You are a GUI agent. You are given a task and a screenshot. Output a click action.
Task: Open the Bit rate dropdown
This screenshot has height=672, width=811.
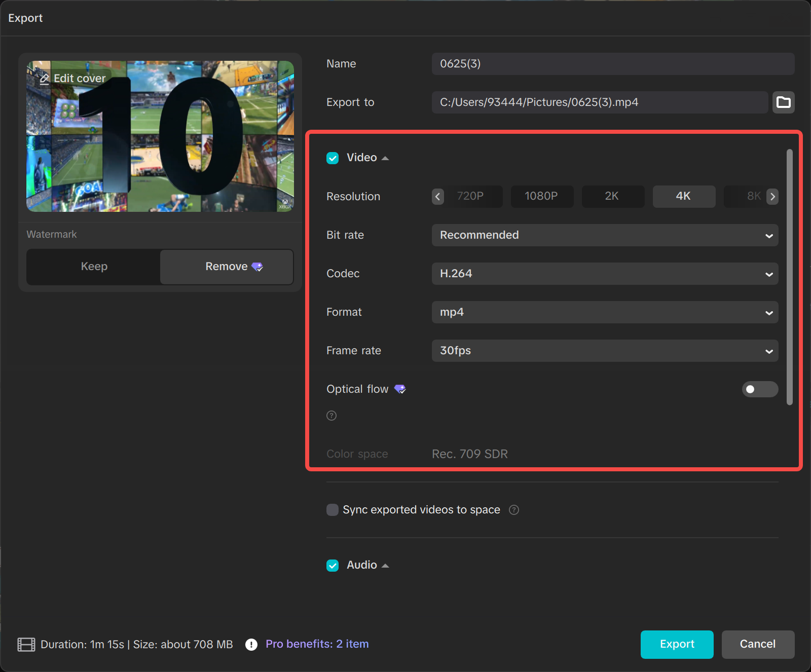point(605,235)
